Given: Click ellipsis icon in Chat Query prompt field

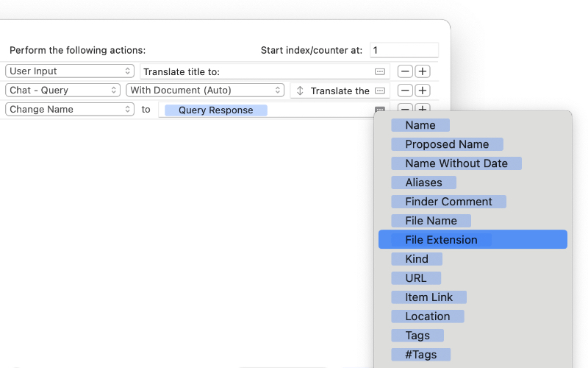Looking at the screenshot, I should coord(380,91).
